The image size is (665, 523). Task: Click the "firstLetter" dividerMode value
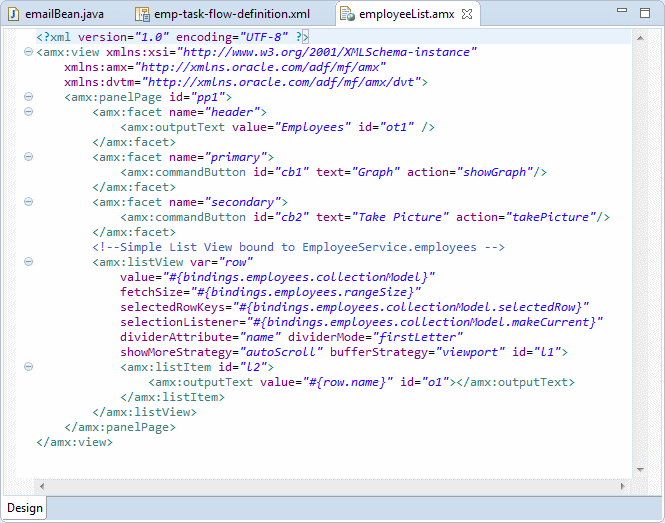coord(417,337)
